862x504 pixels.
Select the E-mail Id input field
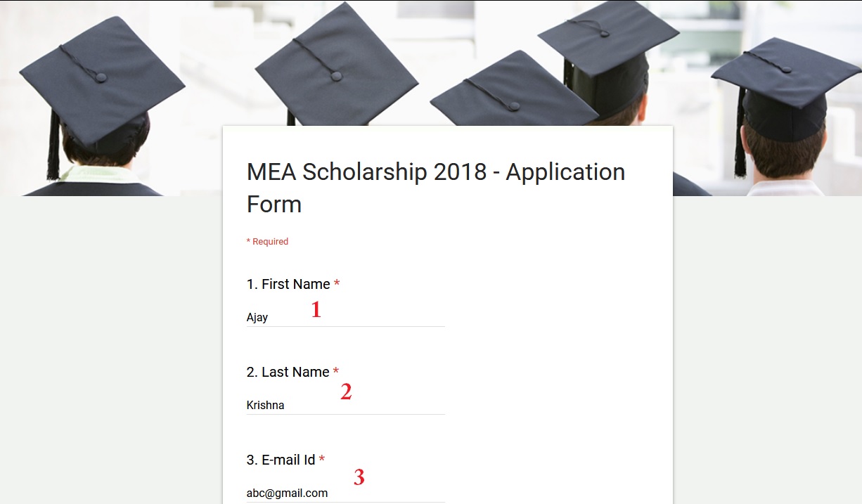tap(345, 493)
